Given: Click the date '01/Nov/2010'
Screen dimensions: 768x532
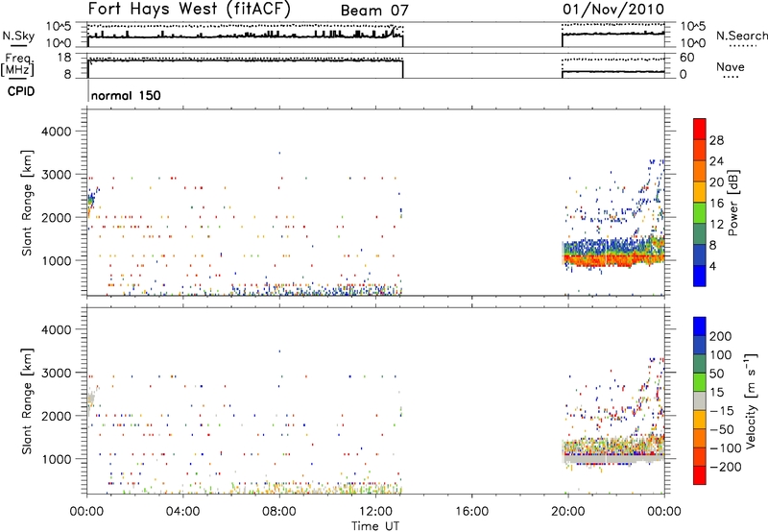Looking at the screenshot, I should point(613,9).
